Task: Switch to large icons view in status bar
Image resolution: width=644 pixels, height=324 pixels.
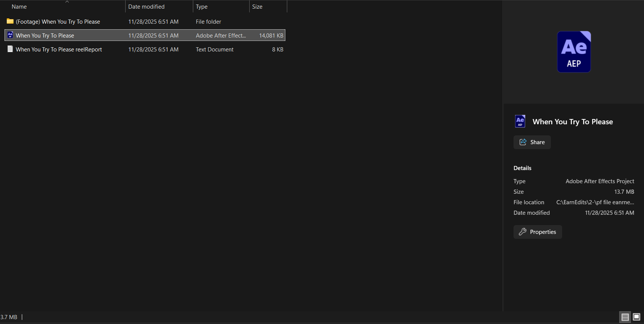Action: (636, 317)
